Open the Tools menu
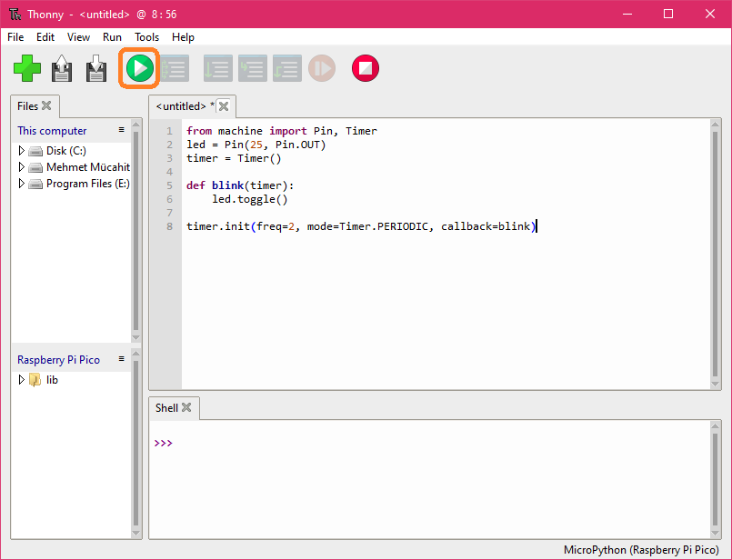Viewport: 732px width, 560px height. pyautogui.click(x=146, y=37)
